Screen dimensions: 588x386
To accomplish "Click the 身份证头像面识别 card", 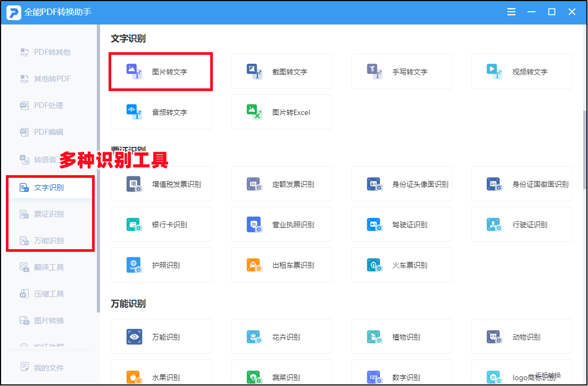I will point(402,184).
